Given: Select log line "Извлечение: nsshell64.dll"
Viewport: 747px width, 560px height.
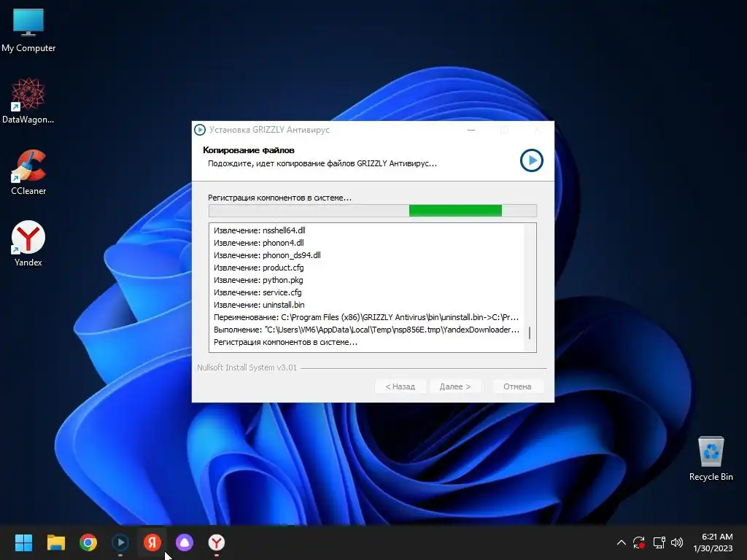Looking at the screenshot, I should (260, 230).
